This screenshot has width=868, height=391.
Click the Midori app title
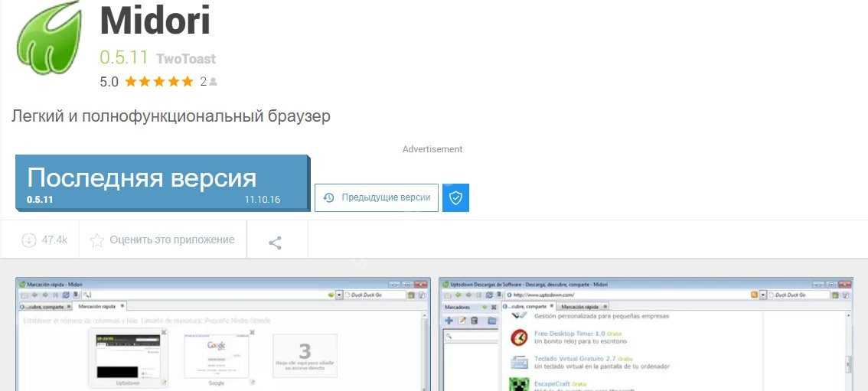pos(155,21)
